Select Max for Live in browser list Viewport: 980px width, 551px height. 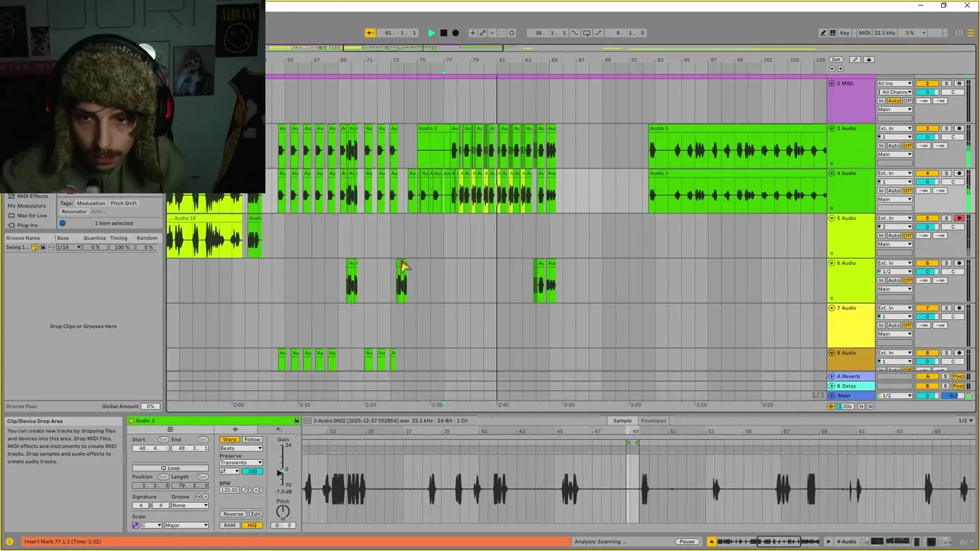32,215
